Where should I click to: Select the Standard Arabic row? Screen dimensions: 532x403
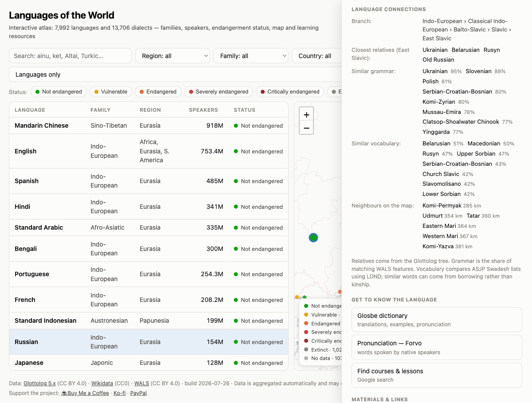[x=149, y=227]
